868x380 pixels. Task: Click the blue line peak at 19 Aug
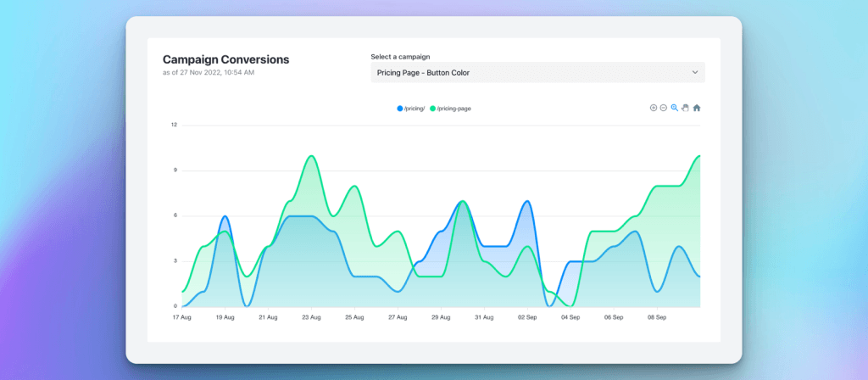225,216
